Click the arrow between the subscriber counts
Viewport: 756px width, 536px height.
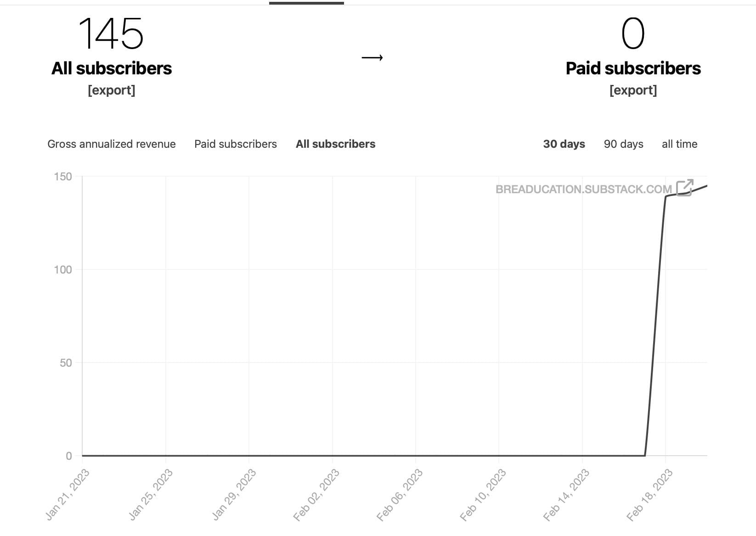coord(372,58)
